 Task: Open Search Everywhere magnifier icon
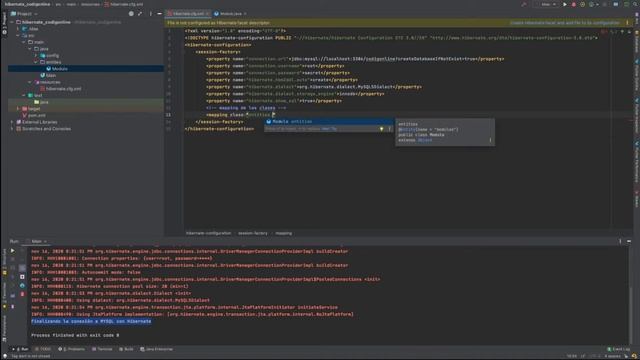[x=636, y=4]
